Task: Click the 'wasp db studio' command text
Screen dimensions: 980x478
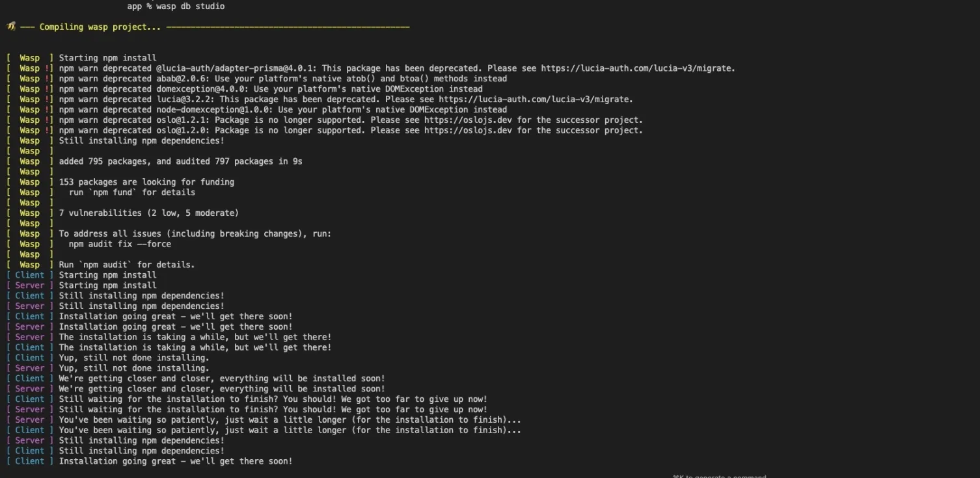Action: click(190, 6)
